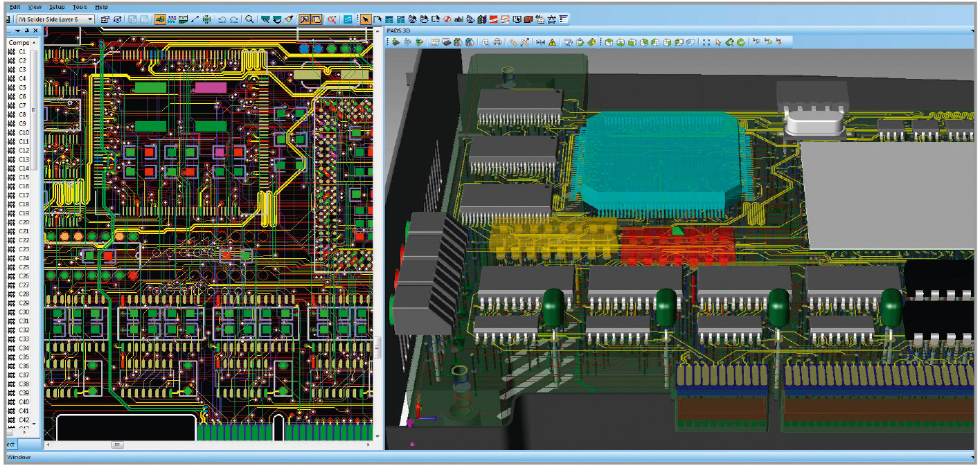Click the fit-to-view icon in 3D toolbar
This screenshot has width=980, height=468.
click(x=706, y=42)
